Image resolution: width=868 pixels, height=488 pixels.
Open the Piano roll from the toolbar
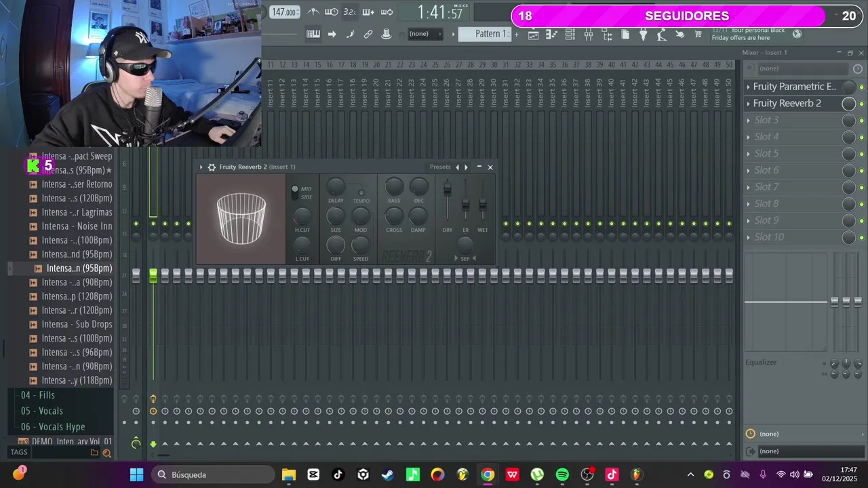551,34
